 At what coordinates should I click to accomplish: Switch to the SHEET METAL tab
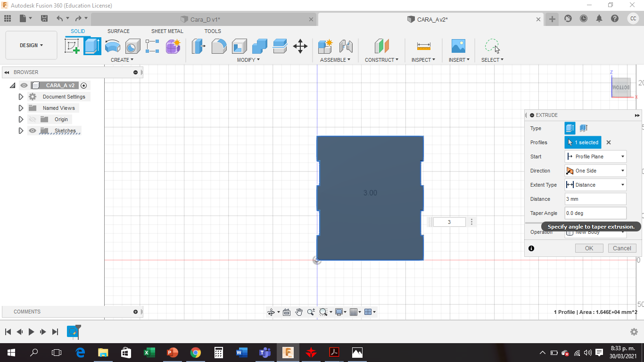(x=167, y=31)
